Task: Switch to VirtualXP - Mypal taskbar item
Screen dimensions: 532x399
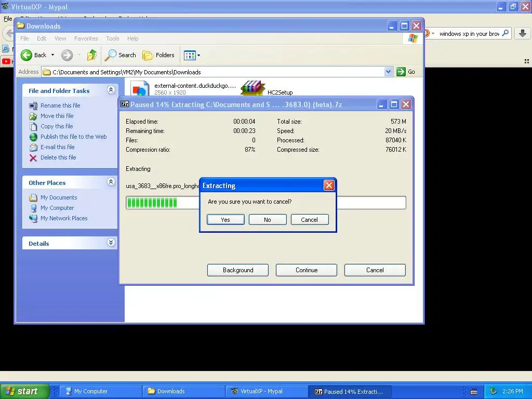Action: [x=267, y=391]
